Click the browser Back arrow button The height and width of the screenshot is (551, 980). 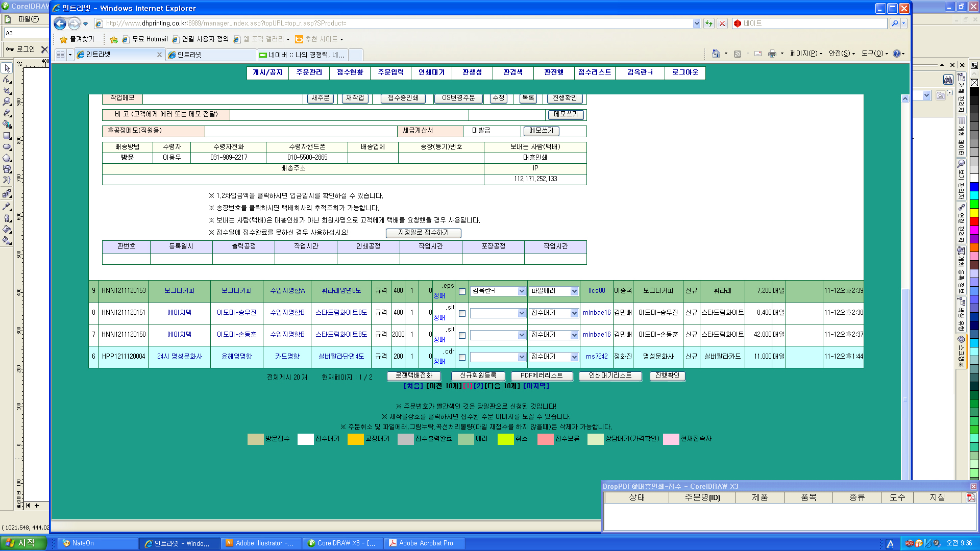[x=60, y=23]
